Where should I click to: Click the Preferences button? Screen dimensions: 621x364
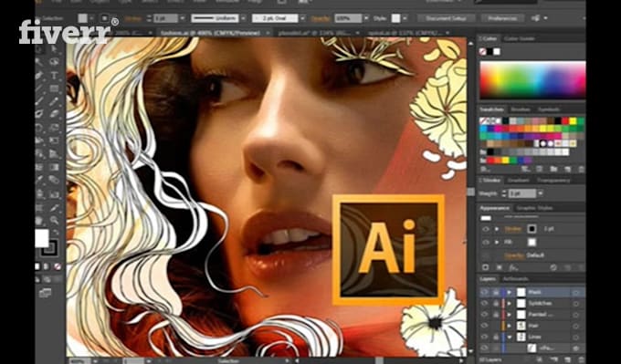click(502, 18)
